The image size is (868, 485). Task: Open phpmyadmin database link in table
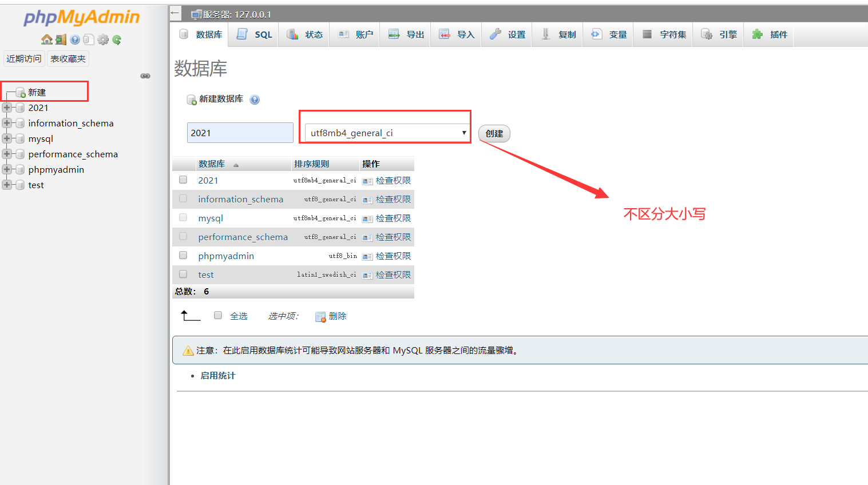pyautogui.click(x=226, y=256)
